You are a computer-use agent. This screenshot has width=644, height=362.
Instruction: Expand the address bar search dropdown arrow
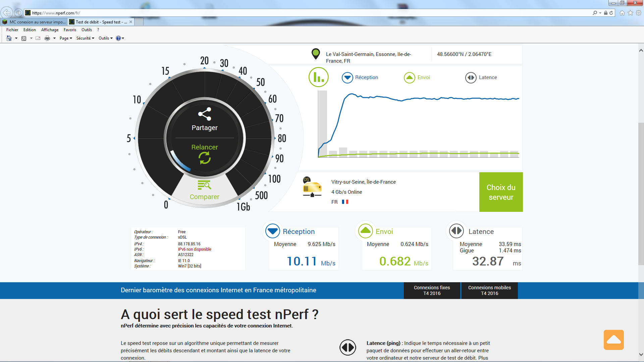click(x=600, y=13)
